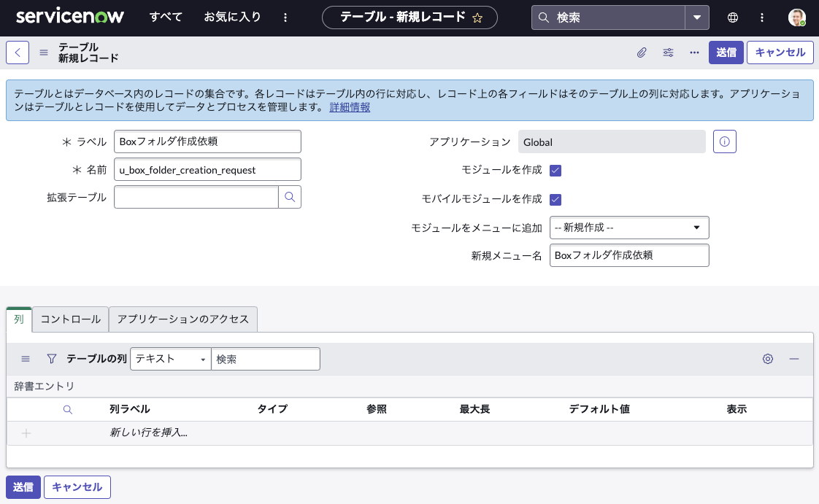Switch to the アプリケーションのアクセス tab
The width and height of the screenshot is (819, 504).
(182, 319)
